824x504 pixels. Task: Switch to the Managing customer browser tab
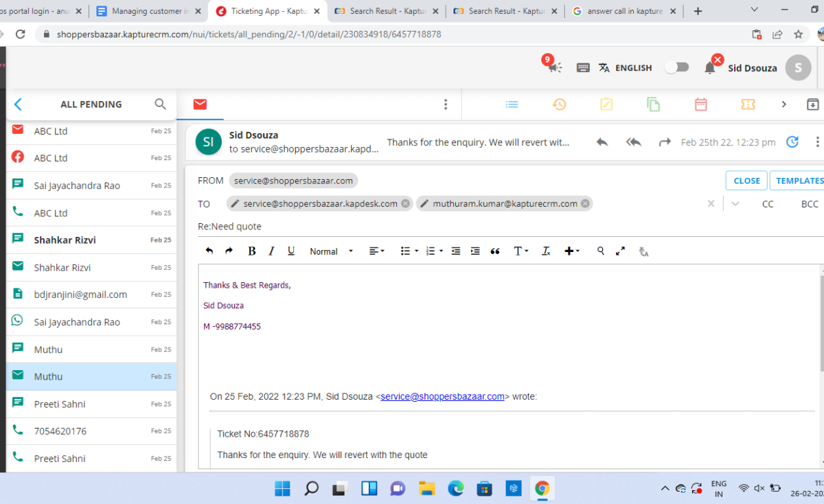[x=149, y=11]
